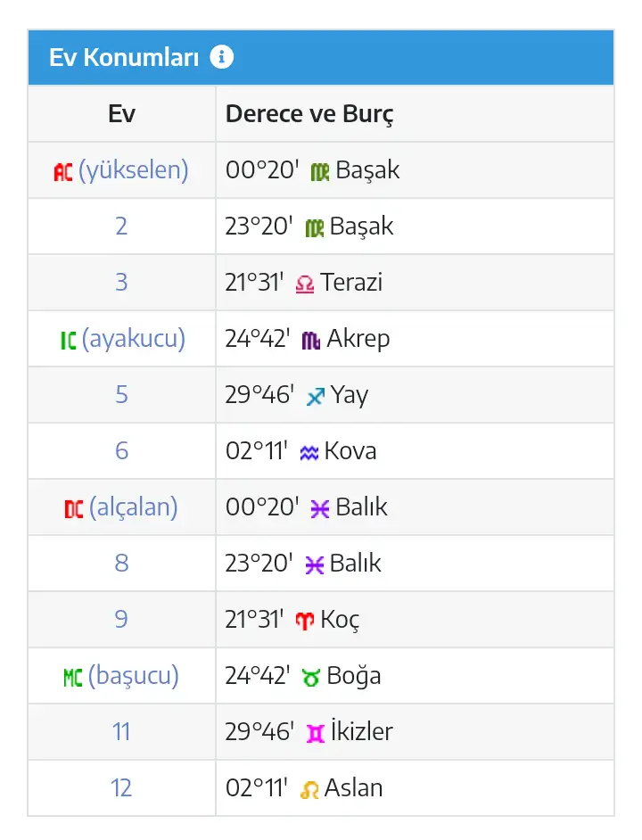The width and height of the screenshot is (642, 840).
Task: Click the Boğa (Taurus) zodiac symbol
Action: (310, 677)
